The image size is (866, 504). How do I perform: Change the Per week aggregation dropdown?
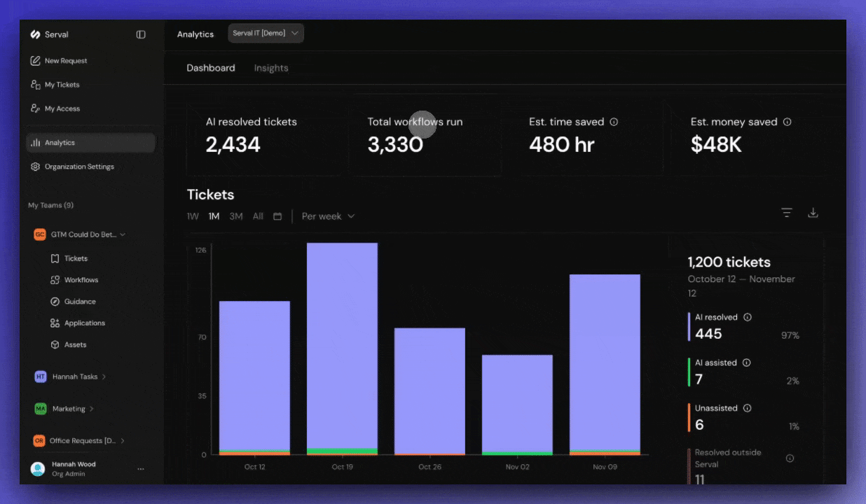(327, 216)
